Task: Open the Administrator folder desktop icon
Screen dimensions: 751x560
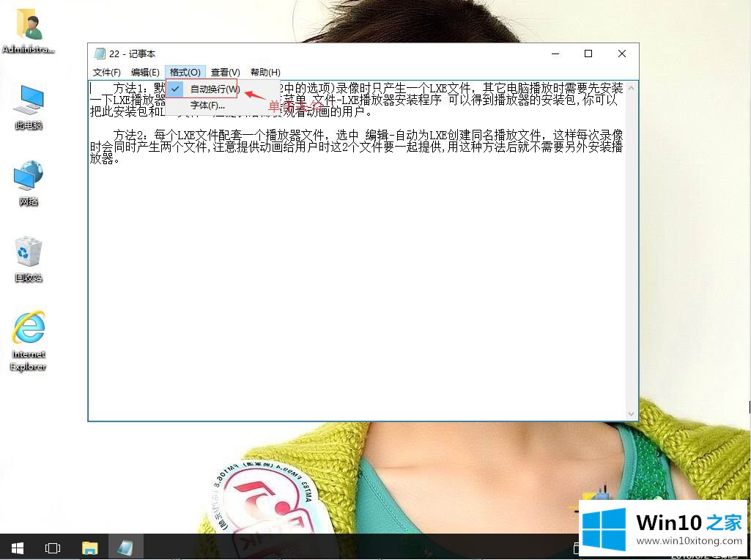Action: click(29, 31)
